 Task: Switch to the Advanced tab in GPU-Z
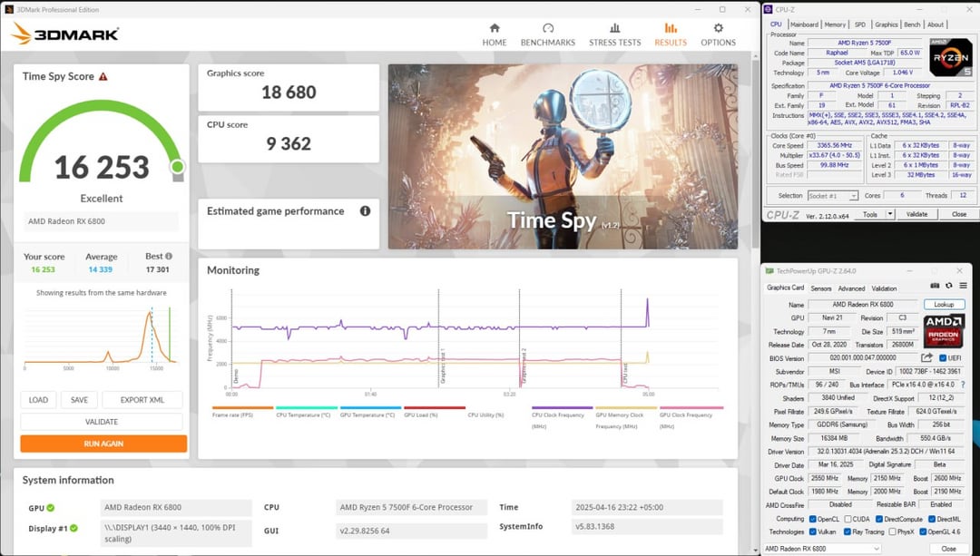pos(851,288)
